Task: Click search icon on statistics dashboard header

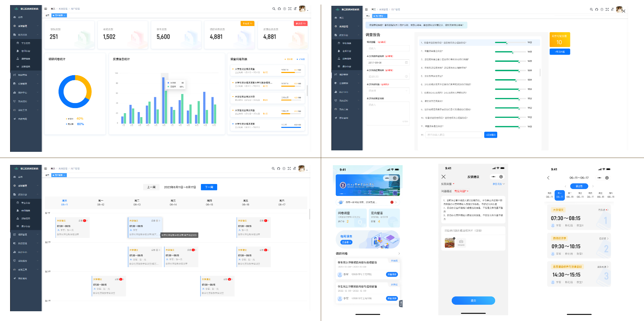Action: 274,9
